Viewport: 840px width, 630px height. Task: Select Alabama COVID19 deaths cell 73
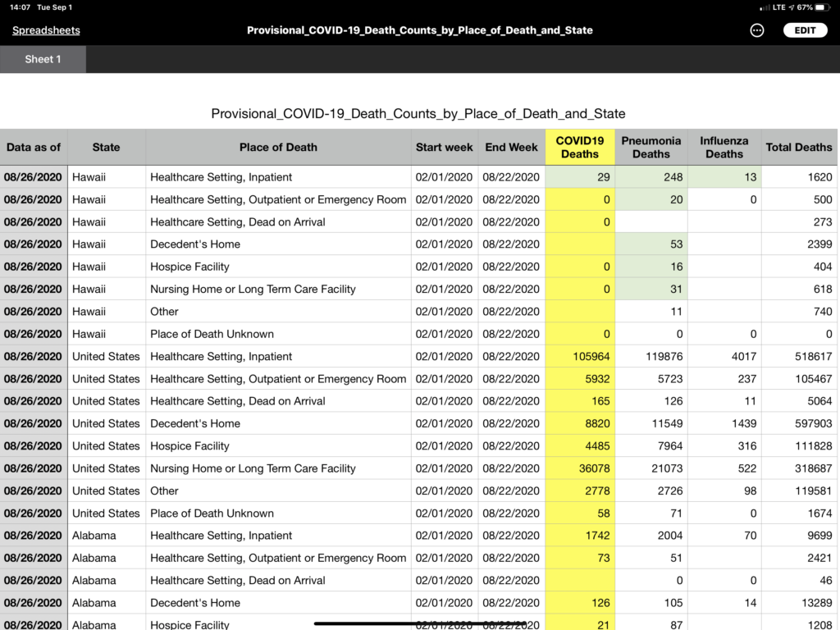click(580, 558)
